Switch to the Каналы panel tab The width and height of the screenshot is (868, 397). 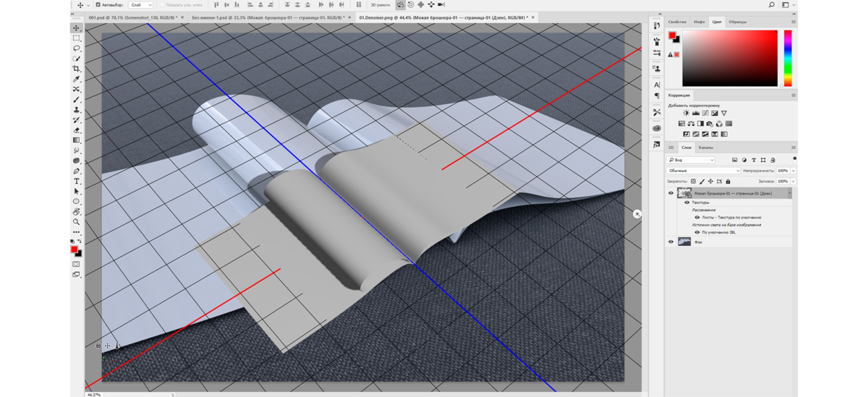[x=706, y=148]
